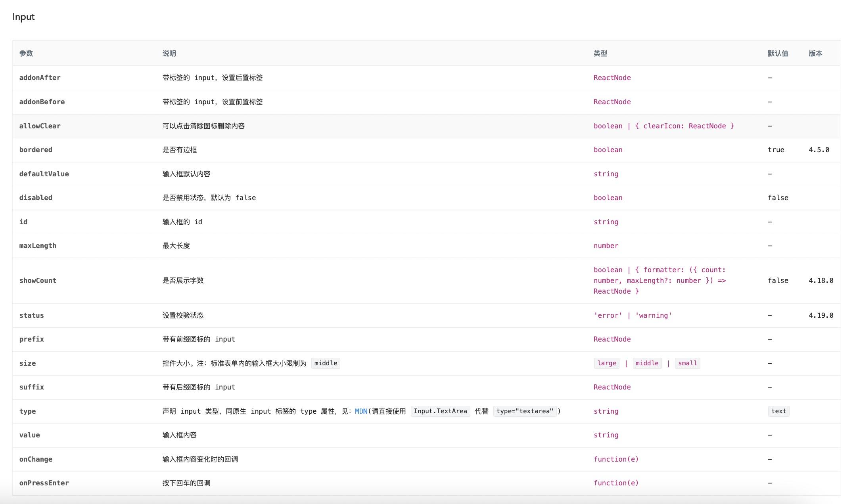The height and width of the screenshot is (504, 859).
Task: Click the 默认值 column header
Action: (778, 53)
